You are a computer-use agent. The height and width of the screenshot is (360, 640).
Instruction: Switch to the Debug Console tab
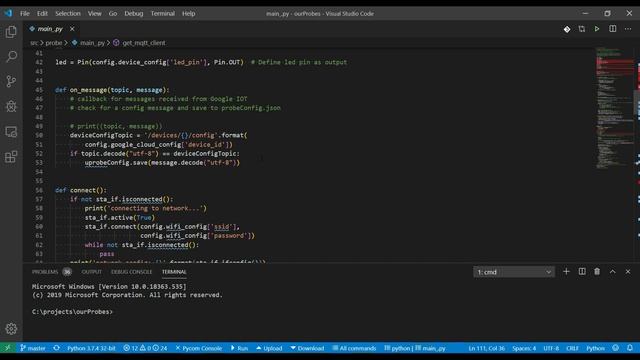pos(131,272)
